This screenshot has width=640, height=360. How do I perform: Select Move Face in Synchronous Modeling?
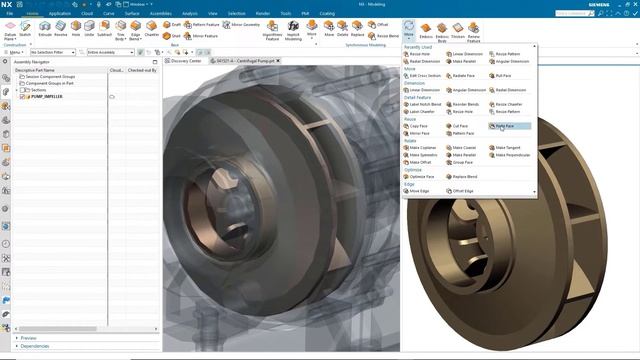click(329, 29)
